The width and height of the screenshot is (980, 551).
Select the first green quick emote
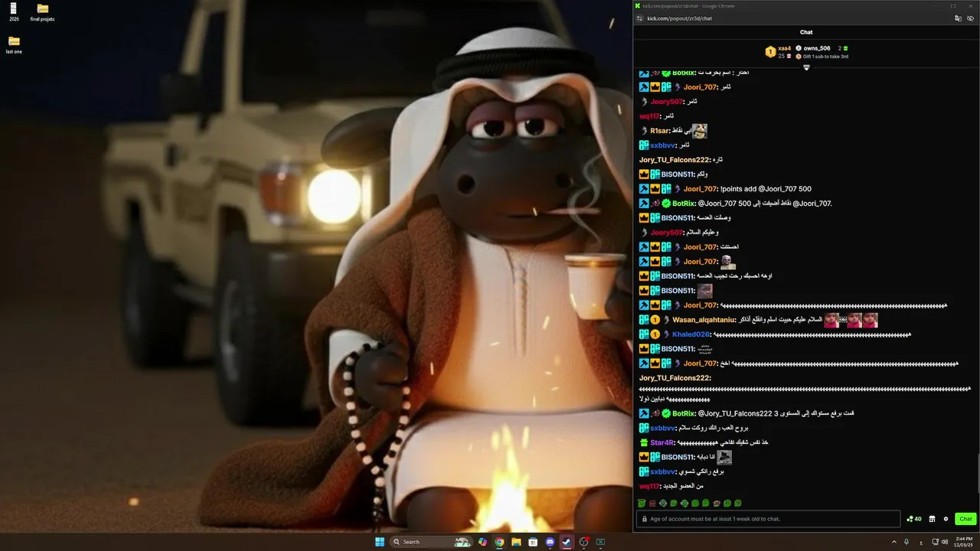(x=642, y=504)
